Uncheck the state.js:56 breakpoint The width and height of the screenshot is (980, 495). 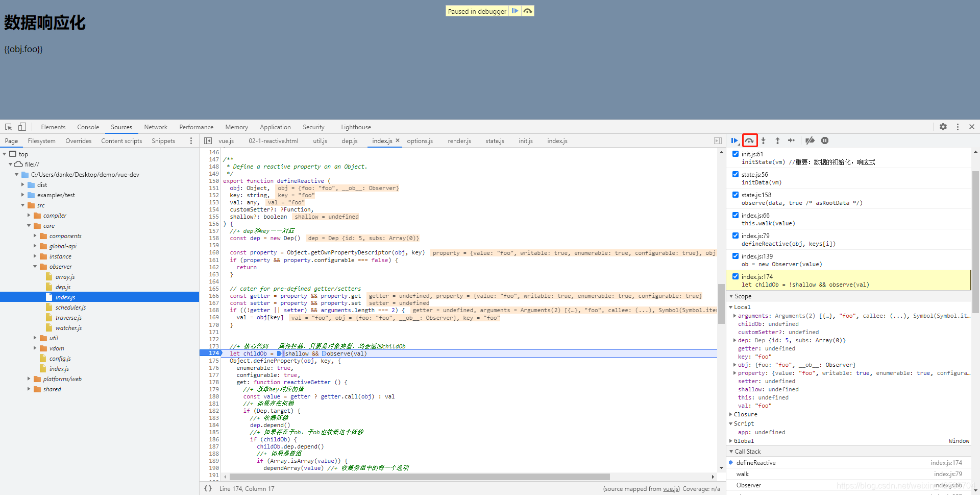(736, 174)
